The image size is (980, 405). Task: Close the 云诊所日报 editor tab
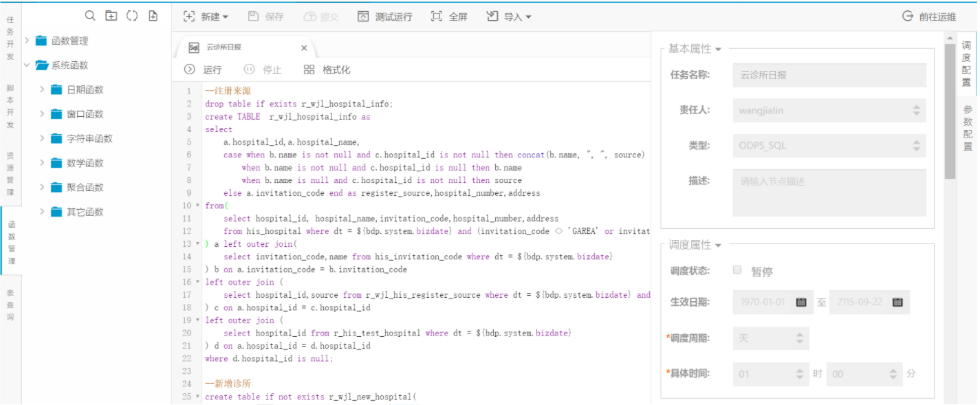pyautogui.click(x=304, y=48)
